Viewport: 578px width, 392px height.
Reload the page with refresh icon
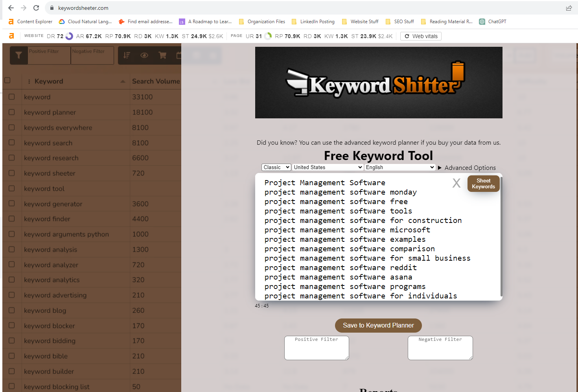36,8
